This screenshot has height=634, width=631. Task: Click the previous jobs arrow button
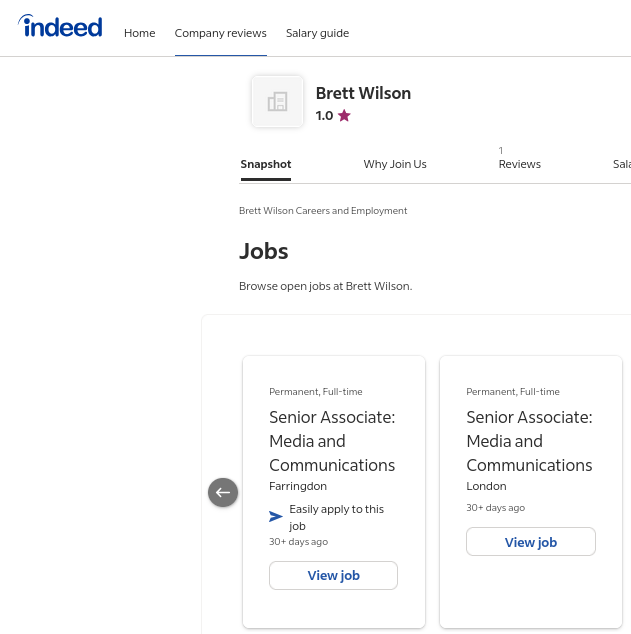click(x=223, y=492)
